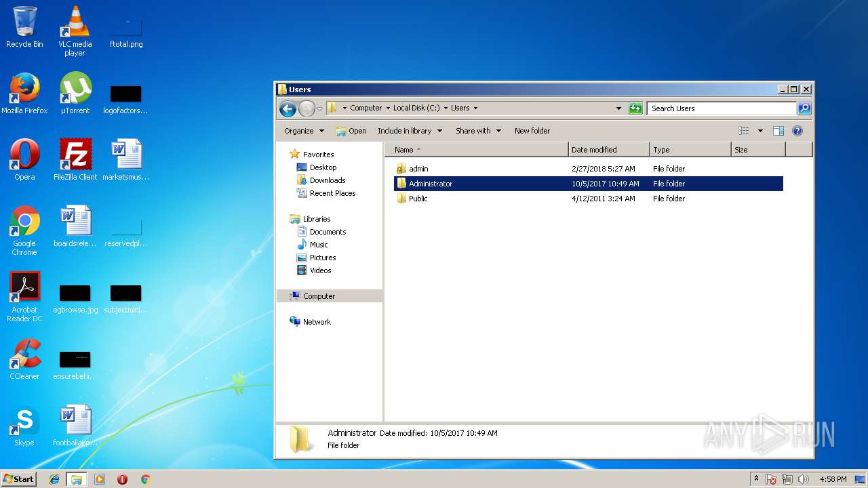
Task: Open Music library in navigation pane
Action: 319,245
